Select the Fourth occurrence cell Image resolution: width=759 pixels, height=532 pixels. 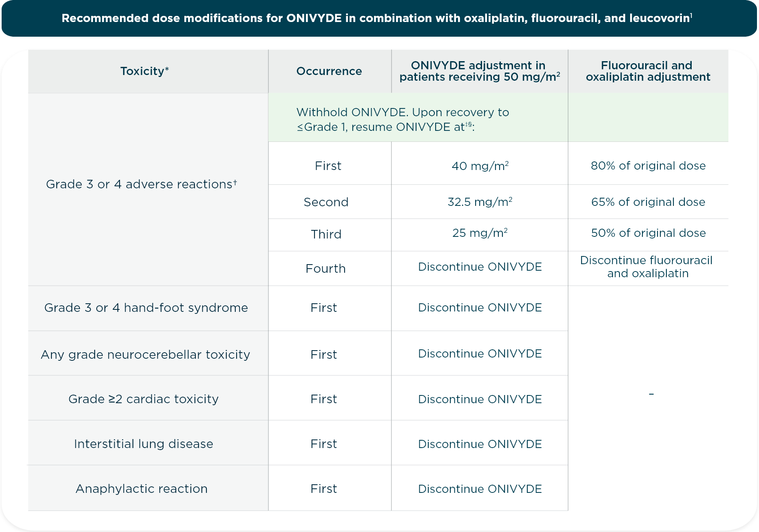(326, 268)
